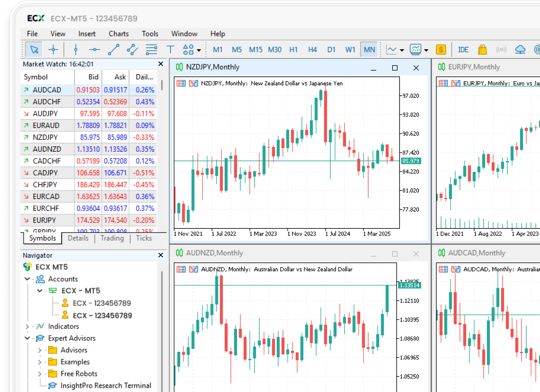Screen dimensions: 540x392
Task: Enable the M15 timeframe
Action: [x=255, y=50]
